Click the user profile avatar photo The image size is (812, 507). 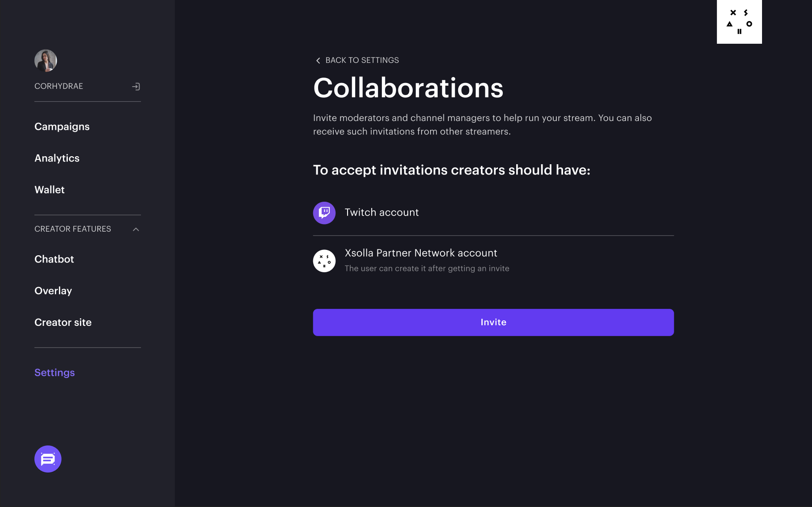point(46,61)
